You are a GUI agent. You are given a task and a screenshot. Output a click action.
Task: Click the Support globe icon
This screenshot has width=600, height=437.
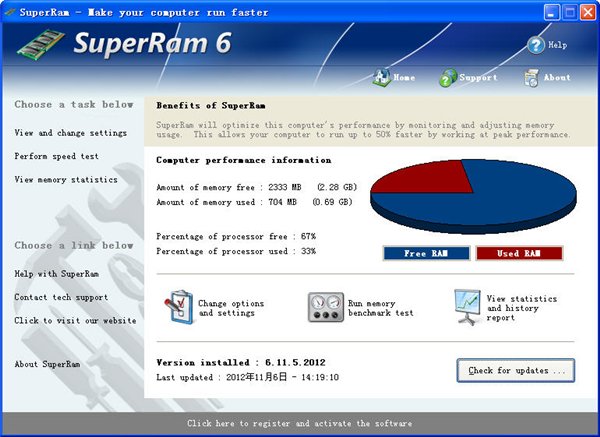(x=448, y=78)
